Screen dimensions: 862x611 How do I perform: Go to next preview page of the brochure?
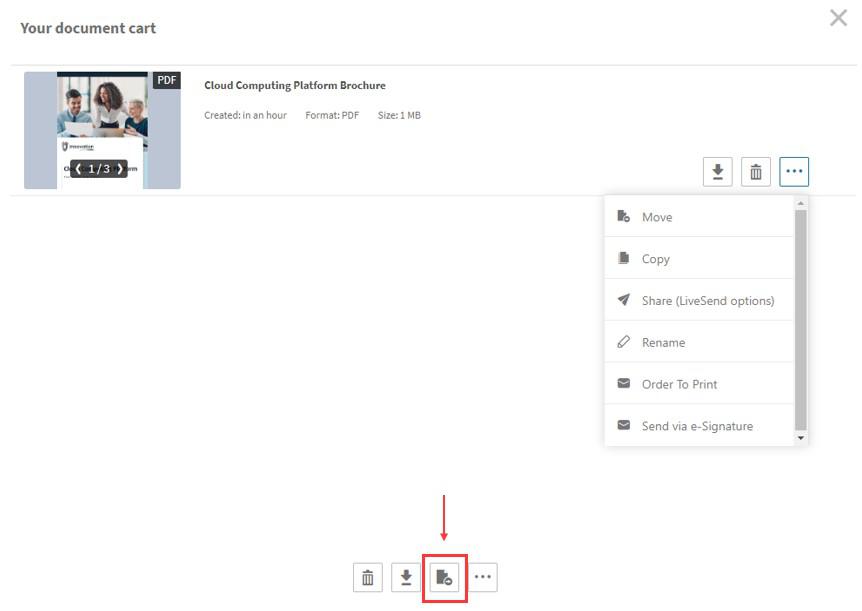119,169
